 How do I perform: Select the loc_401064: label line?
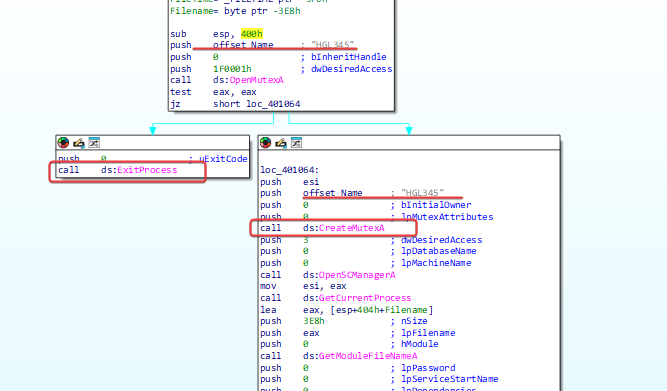289,170
